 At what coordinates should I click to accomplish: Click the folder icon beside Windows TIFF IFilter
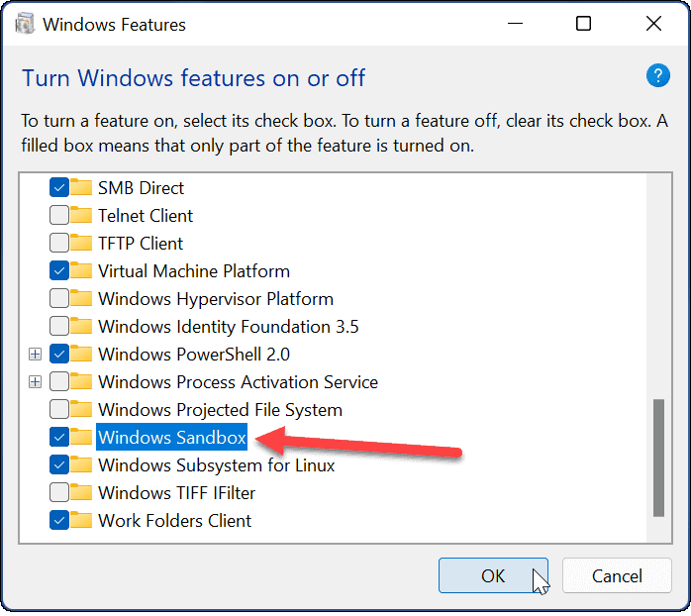[x=81, y=492]
